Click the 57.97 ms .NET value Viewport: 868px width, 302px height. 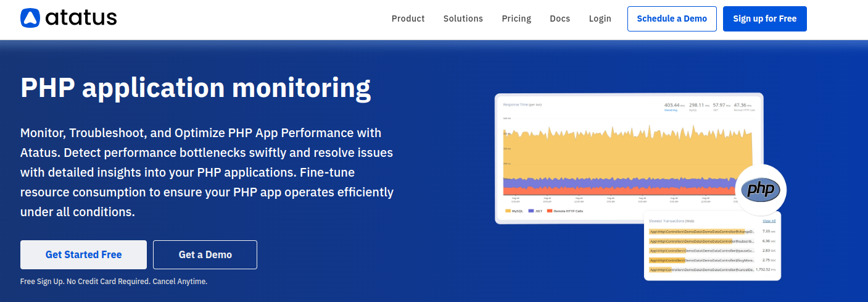click(x=722, y=106)
